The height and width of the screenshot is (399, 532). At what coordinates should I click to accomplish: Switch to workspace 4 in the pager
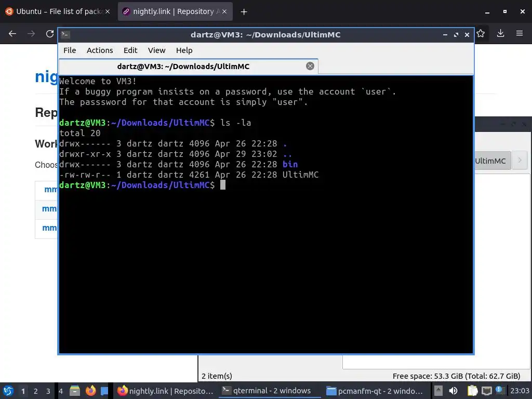(61, 391)
